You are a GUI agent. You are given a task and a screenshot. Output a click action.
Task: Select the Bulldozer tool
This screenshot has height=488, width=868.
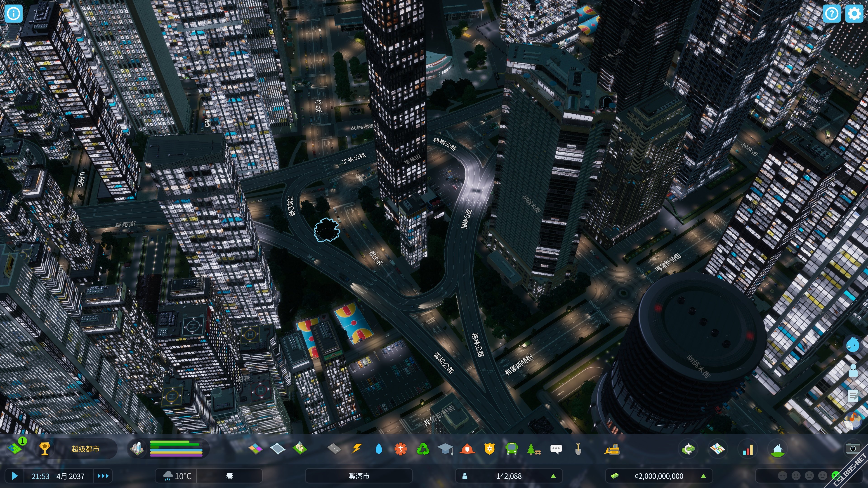tap(612, 449)
